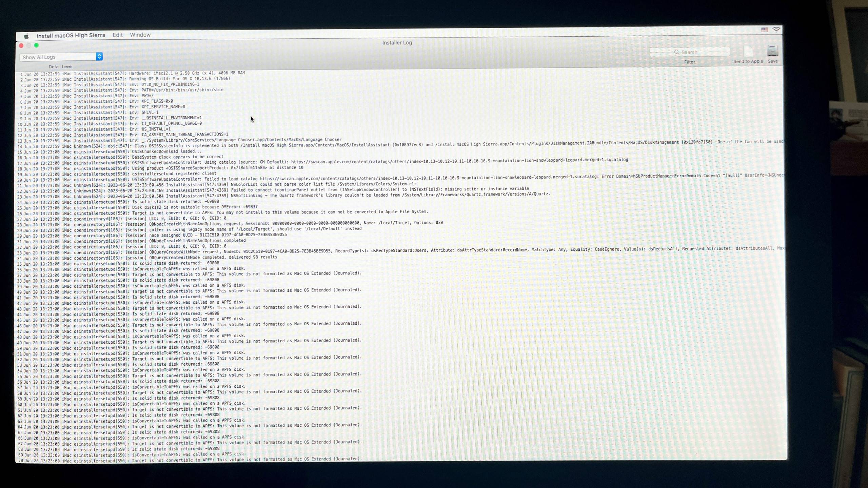This screenshot has width=868, height=488.
Task: Select the Env: PWD=/ line
Action: click(86, 96)
